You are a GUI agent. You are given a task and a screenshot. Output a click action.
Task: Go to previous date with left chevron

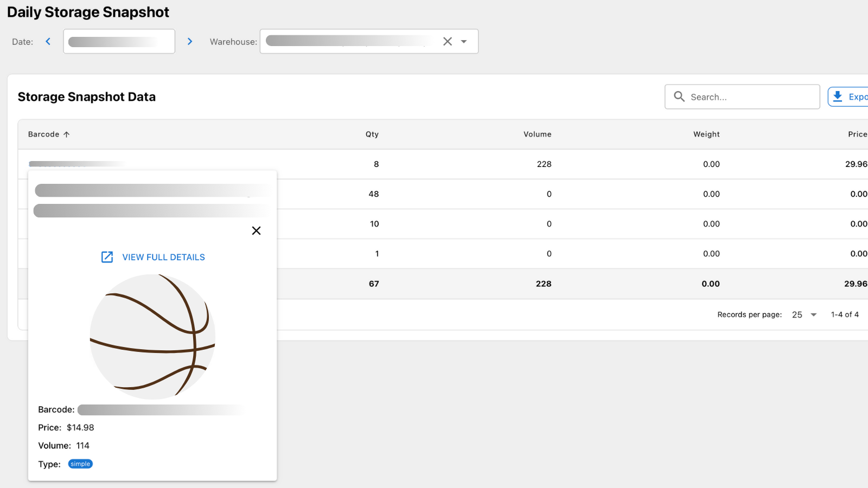(x=48, y=41)
